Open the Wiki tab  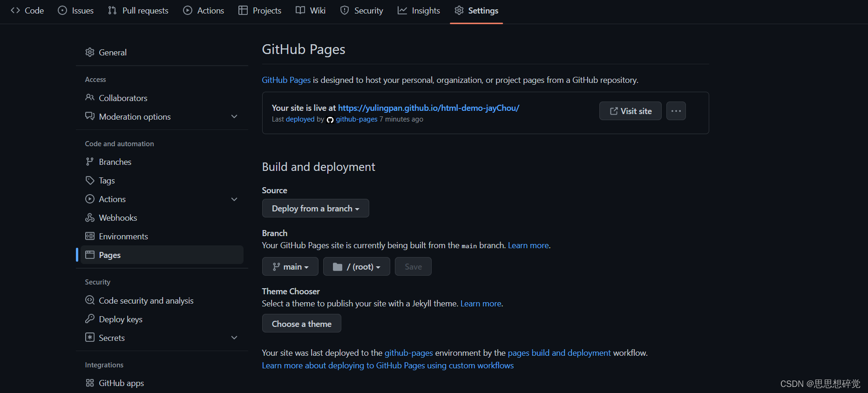[x=311, y=10]
